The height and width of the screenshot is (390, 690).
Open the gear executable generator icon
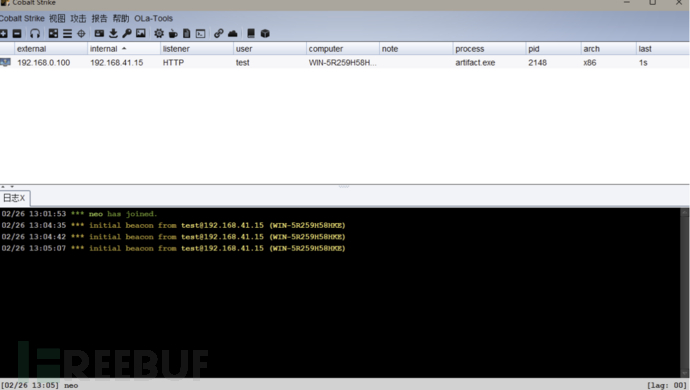coord(159,33)
